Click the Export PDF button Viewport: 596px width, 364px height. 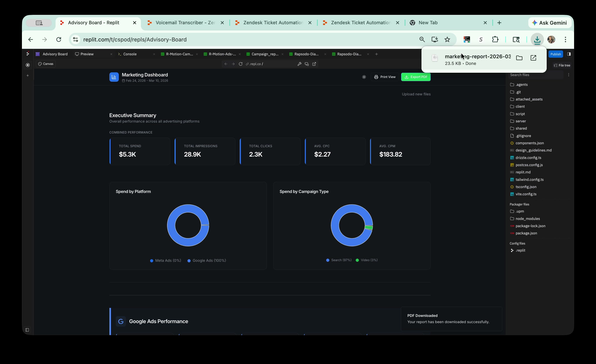[x=416, y=77]
